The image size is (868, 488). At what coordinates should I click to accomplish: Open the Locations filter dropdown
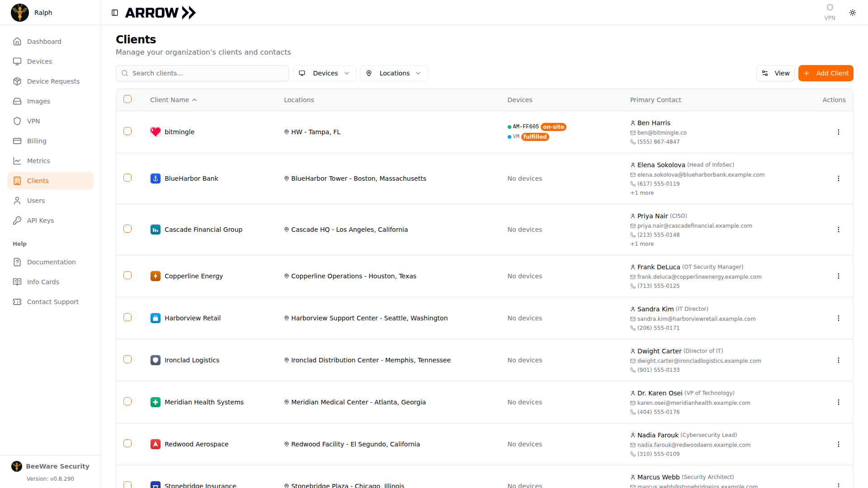pyautogui.click(x=394, y=73)
